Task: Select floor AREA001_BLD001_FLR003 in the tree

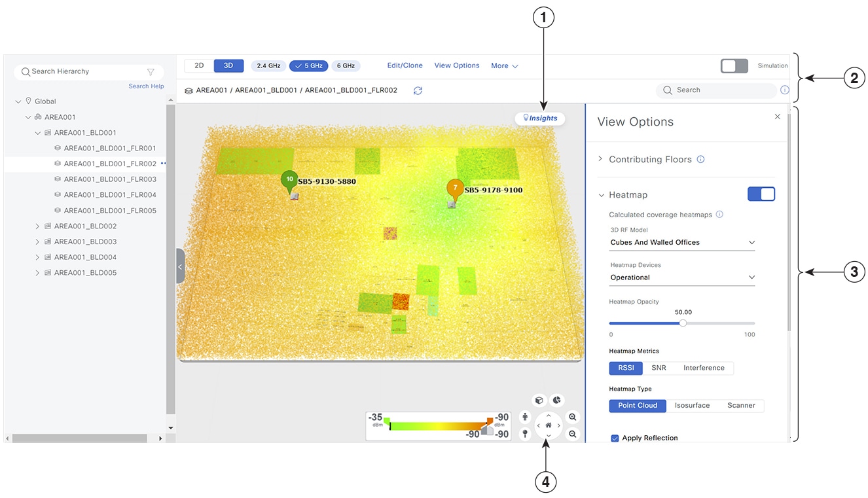Action: (110, 179)
